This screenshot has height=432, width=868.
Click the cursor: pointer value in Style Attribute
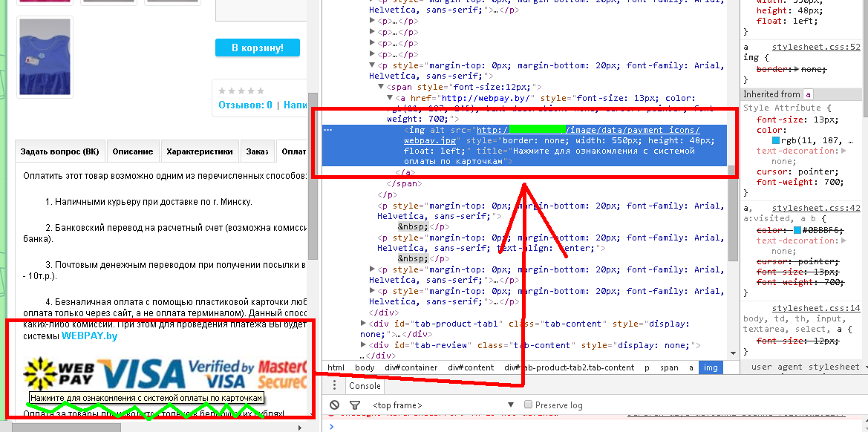(x=819, y=171)
